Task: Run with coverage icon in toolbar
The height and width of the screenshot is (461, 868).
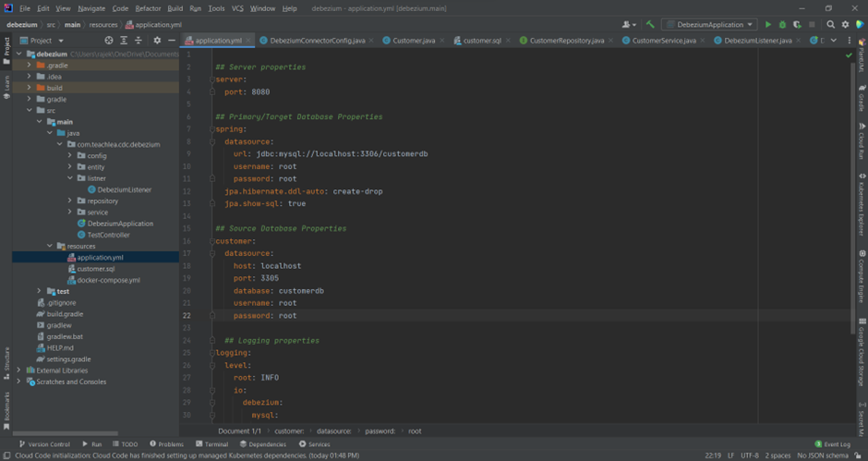Action: point(797,24)
